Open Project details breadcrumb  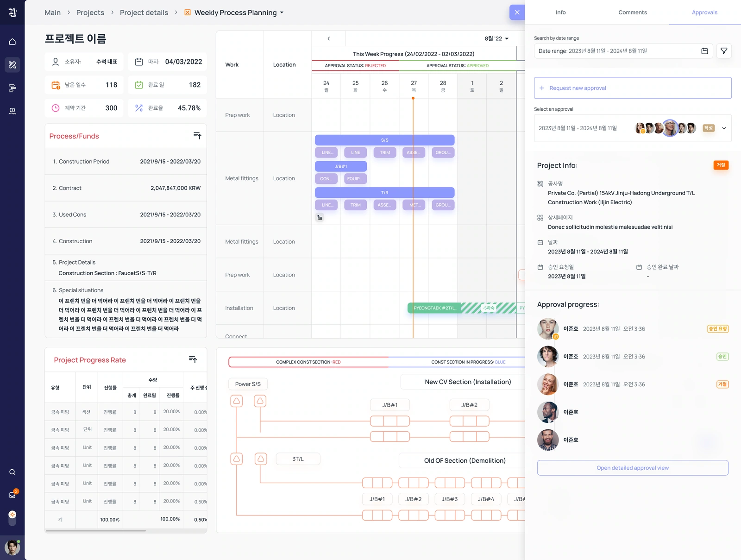click(x=144, y=13)
